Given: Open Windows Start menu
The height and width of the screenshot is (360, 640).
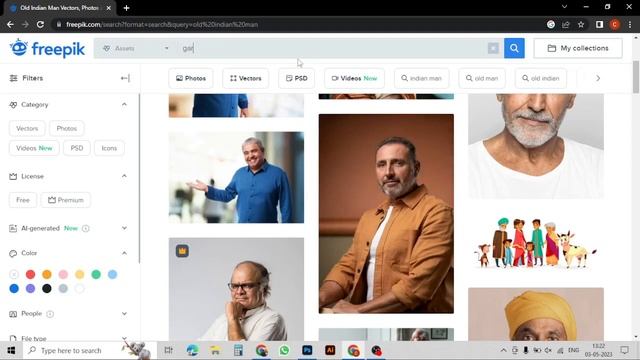Looking at the screenshot, I should click(11, 351).
